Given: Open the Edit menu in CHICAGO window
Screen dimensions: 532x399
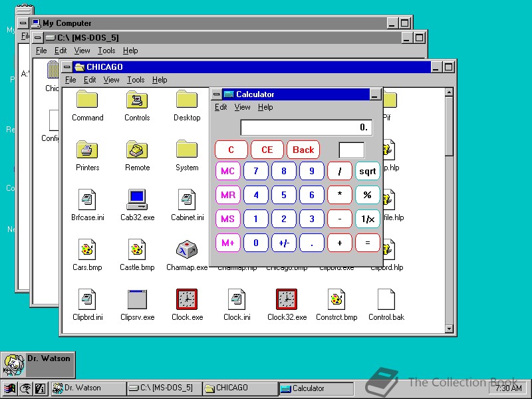Looking at the screenshot, I should [90, 80].
